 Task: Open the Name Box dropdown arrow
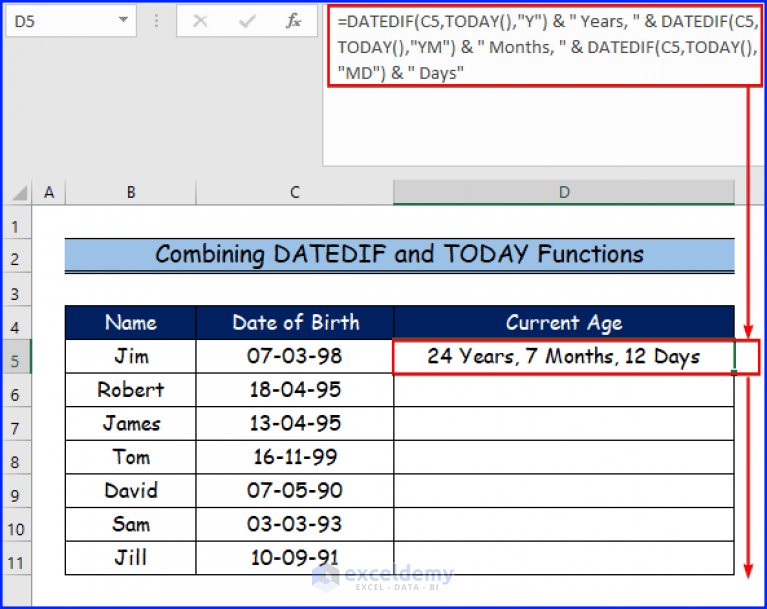pyautogui.click(x=123, y=20)
